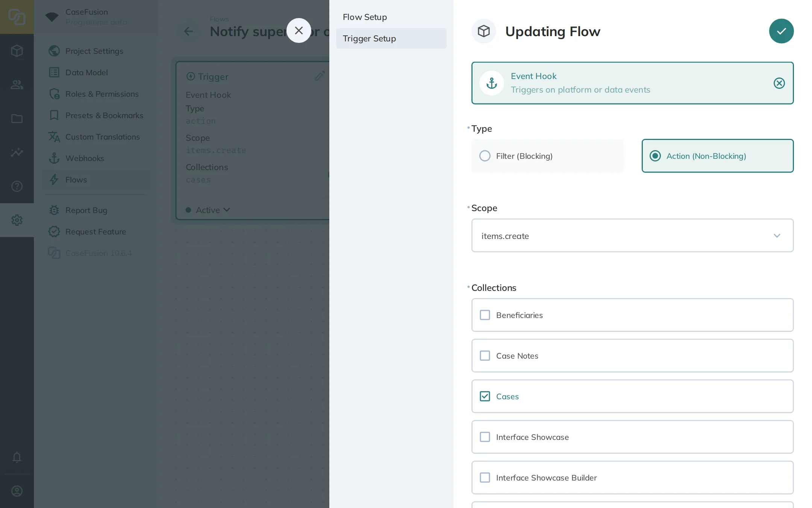Open Custom Translations page
Viewport: 812px width, 508px height.
96,137
